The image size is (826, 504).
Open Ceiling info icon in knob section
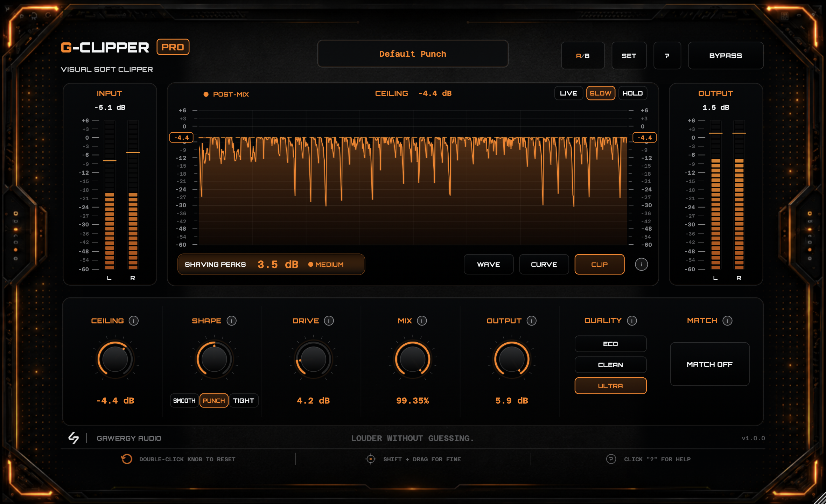click(x=134, y=321)
